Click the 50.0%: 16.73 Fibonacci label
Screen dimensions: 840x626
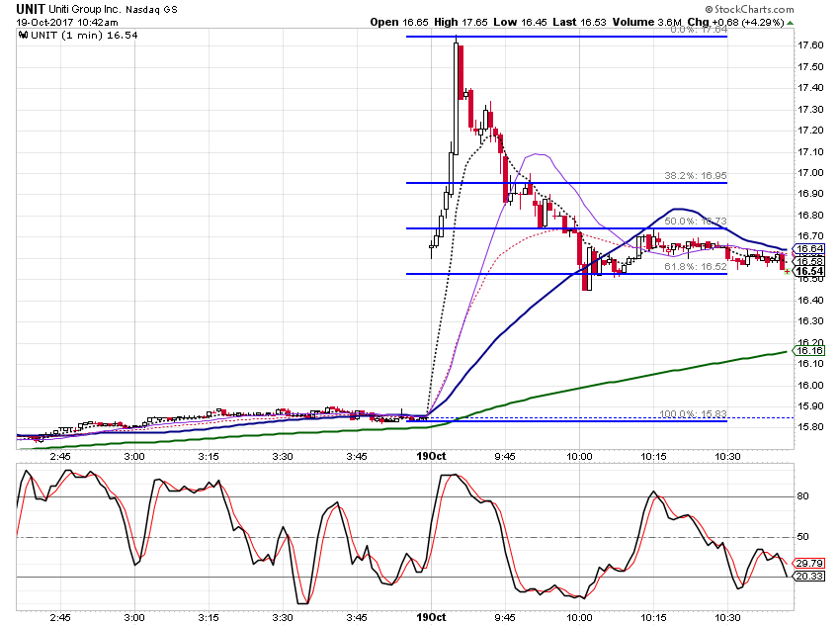pos(696,222)
